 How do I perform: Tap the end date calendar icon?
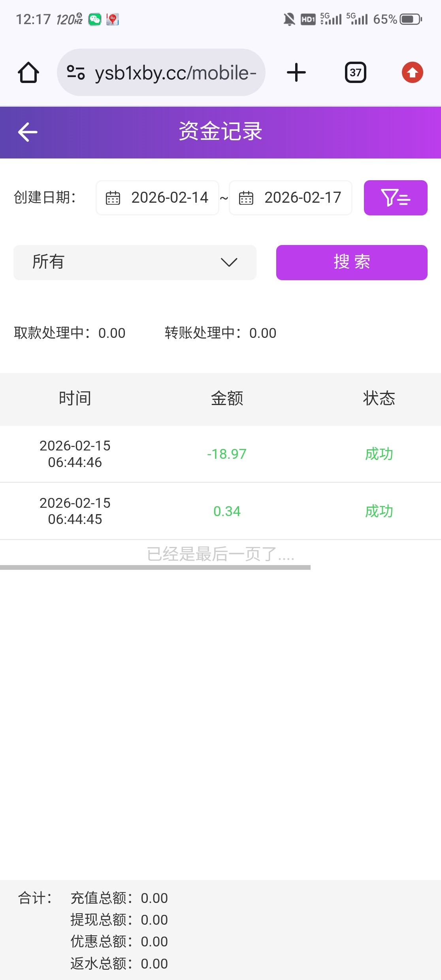[246, 198]
